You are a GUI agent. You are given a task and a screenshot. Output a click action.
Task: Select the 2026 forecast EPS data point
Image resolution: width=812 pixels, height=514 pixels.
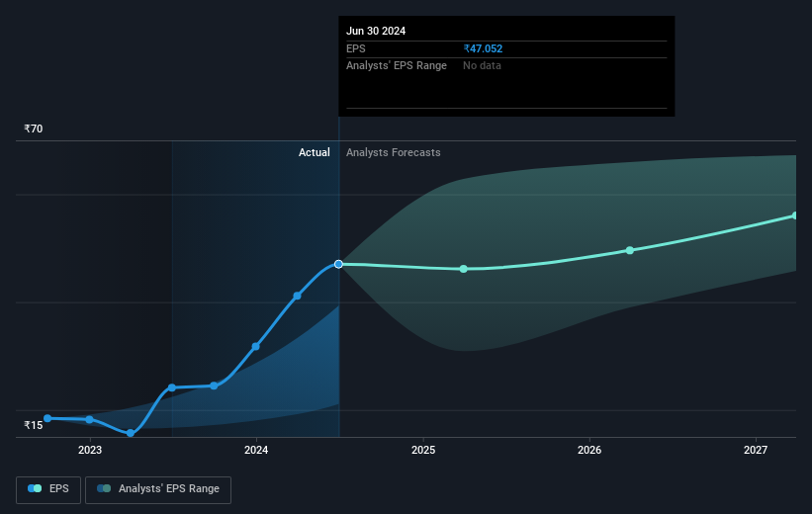(630, 250)
